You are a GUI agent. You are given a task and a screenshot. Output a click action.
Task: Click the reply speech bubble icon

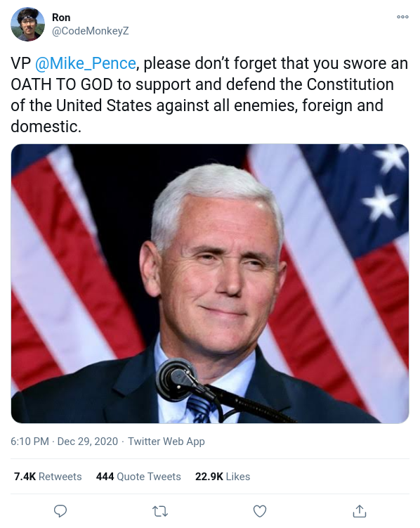click(x=60, y=511)
